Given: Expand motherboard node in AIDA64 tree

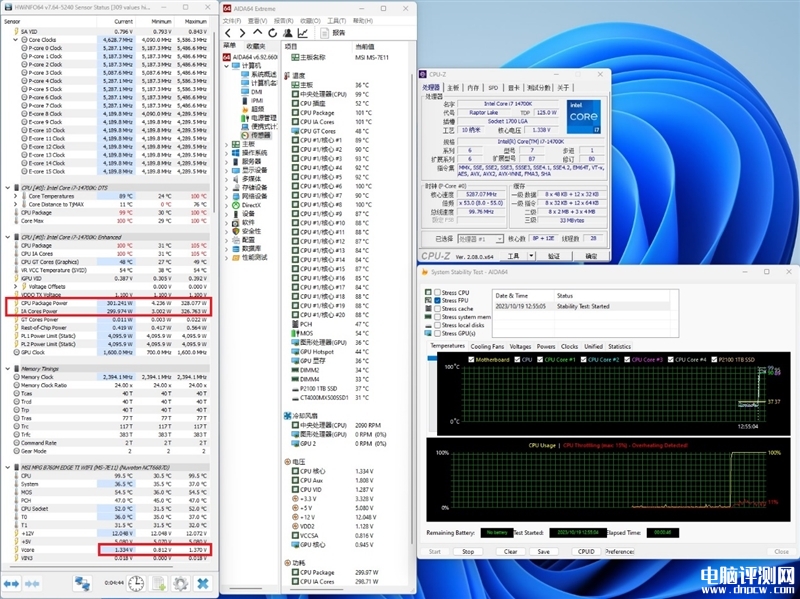Looking at the screenshot, I should pyautogui.click(x=227, y=144).
